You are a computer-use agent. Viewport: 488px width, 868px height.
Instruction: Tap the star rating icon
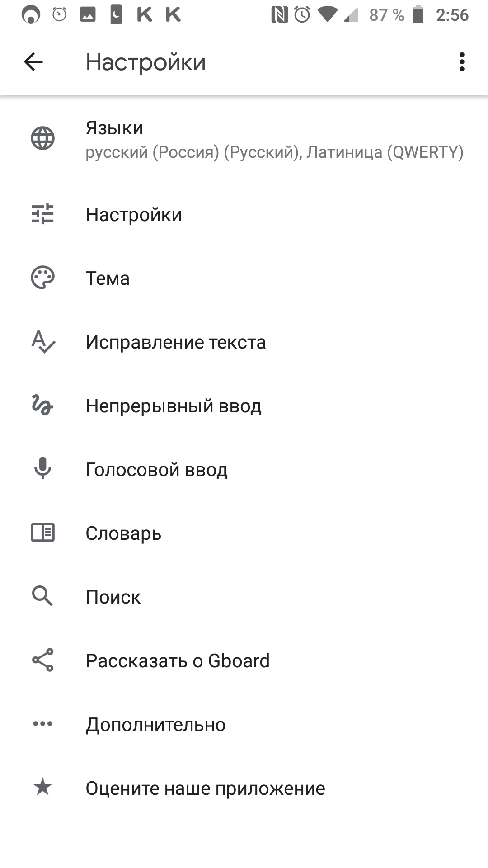pyautogui.click(x=42, y=788)
